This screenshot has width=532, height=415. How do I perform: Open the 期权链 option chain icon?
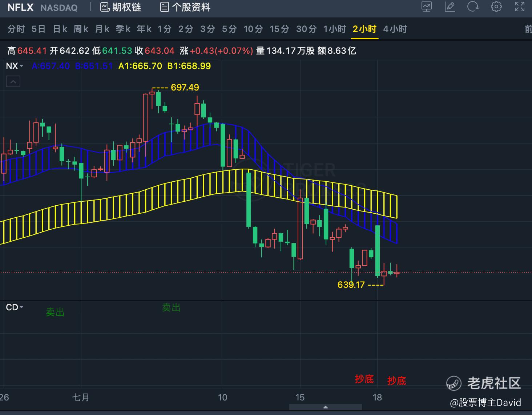(x=105, y=7)
